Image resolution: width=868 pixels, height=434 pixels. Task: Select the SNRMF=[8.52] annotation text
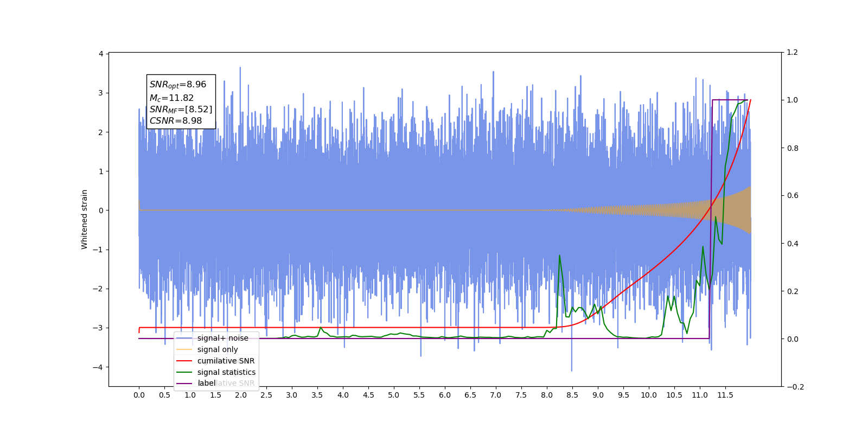click(x=181, y=110)
